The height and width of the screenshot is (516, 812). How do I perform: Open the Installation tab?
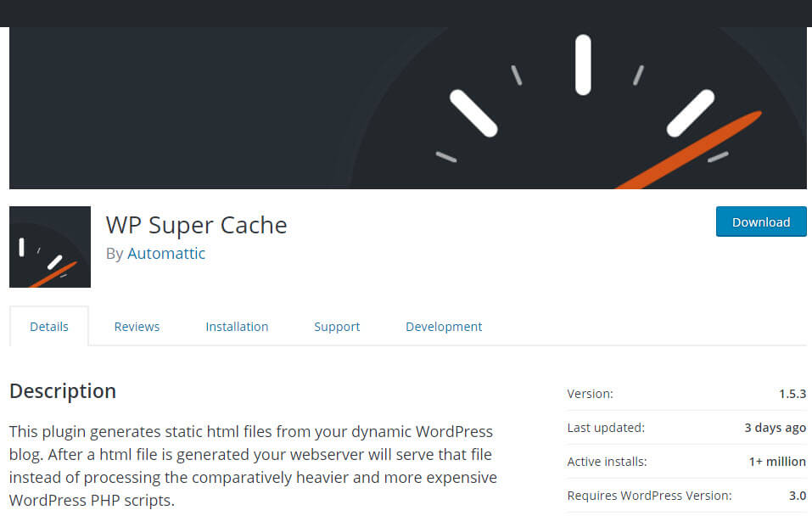click(x=237, y=327)
